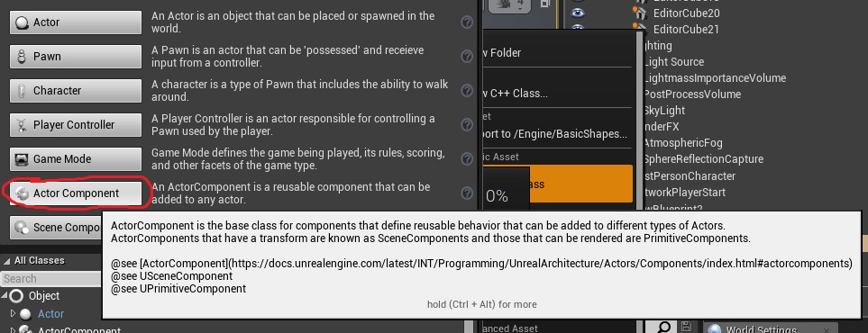Screen dimensions: 868x333
Task: Click the EditorCube20 actor icon
Action: 641,13
